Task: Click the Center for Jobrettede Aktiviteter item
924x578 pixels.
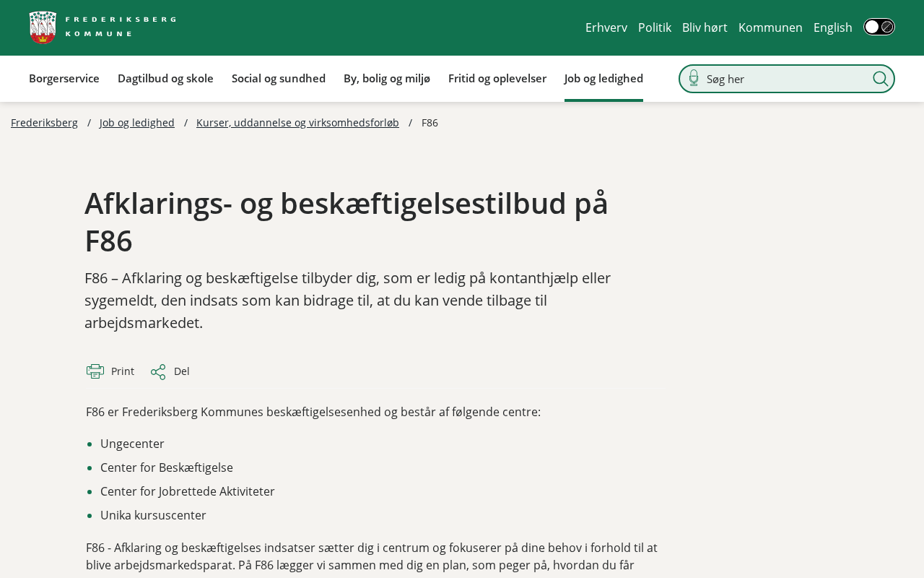Action: coord(188,491)
